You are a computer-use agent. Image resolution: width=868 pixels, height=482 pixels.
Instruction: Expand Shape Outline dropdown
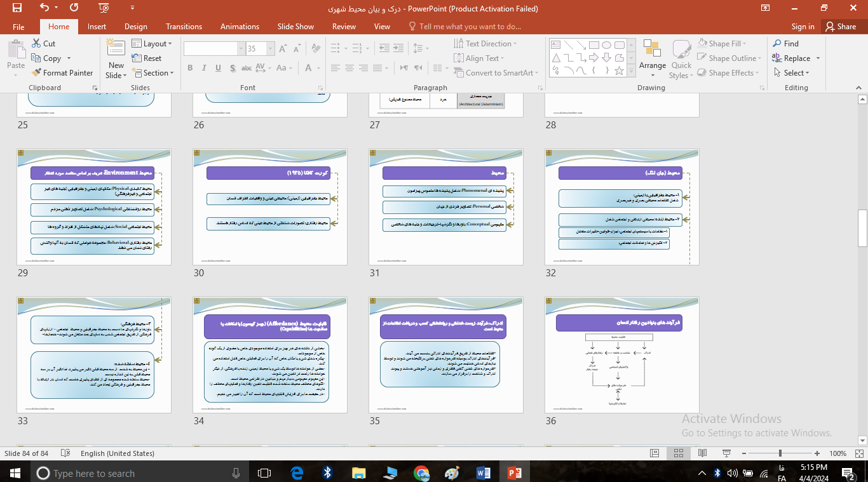731,58
